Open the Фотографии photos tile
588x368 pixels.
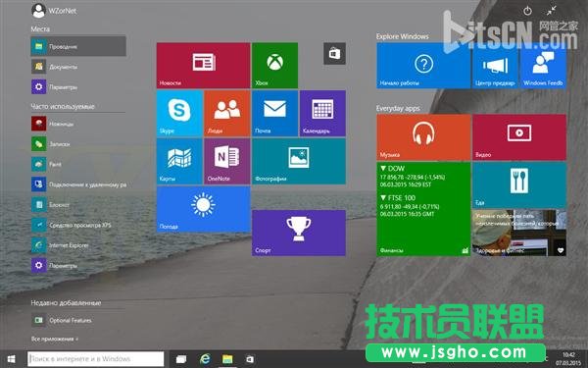(299, 161)
